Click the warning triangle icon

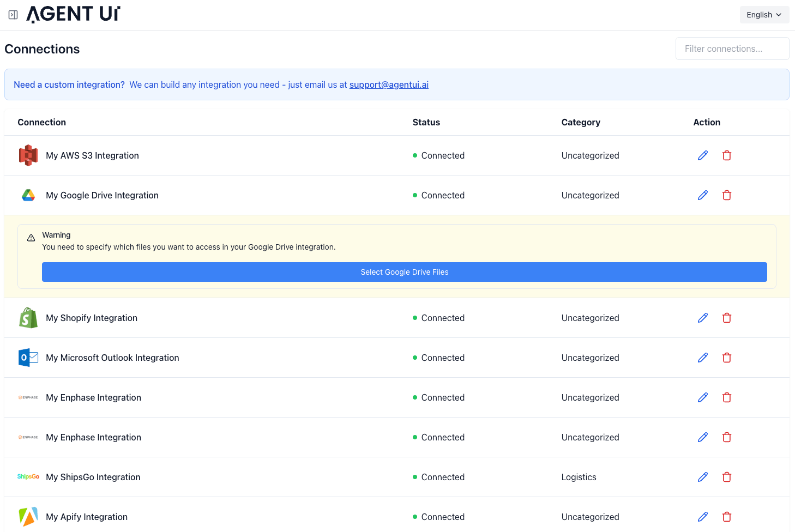pyautogui.click(x=31, y=237)
